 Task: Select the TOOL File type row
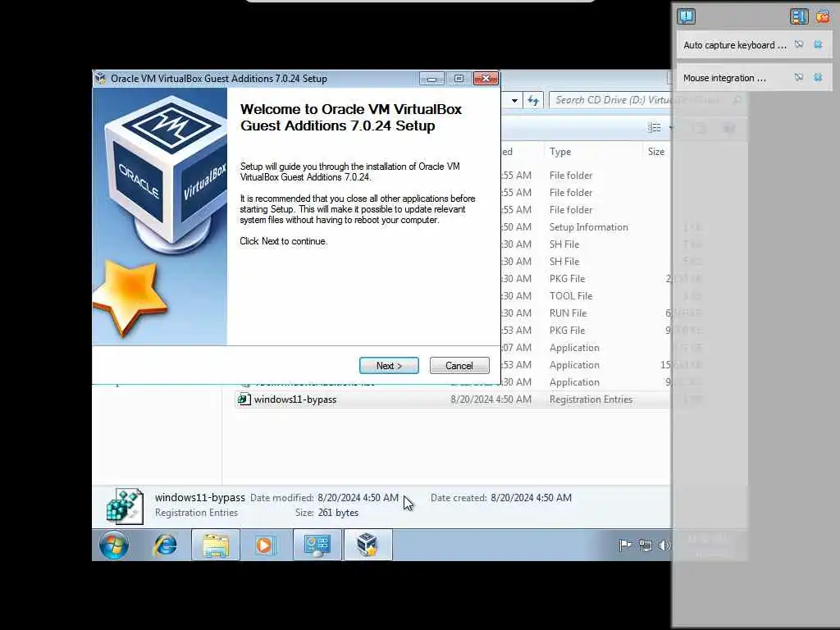point(571,295)
